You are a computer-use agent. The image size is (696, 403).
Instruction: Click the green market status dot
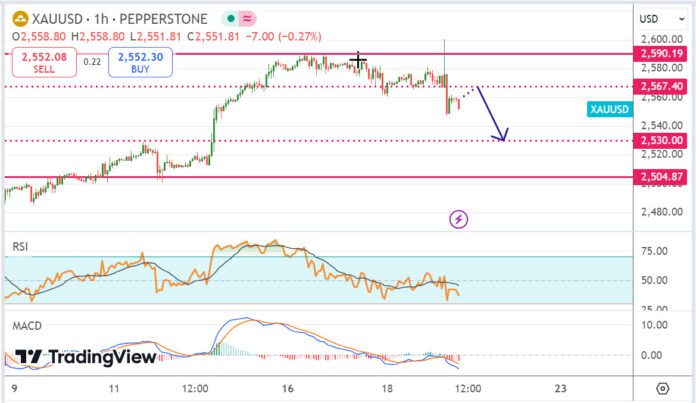pyautogui.click(x=229, y=19)
